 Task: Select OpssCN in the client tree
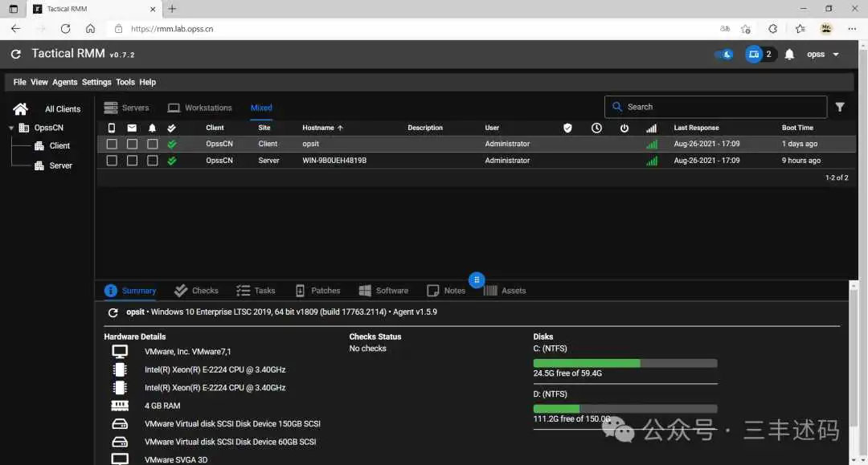tap(49, 128)
